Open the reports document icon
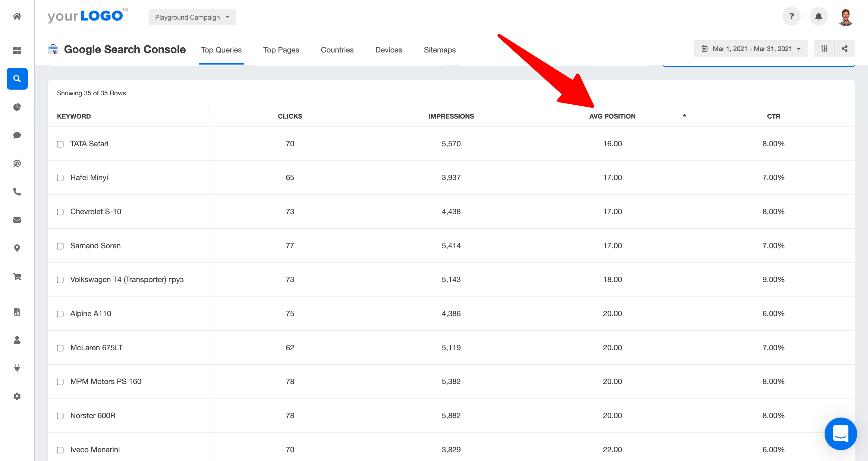868x461 pixels. tap(17, 312)
